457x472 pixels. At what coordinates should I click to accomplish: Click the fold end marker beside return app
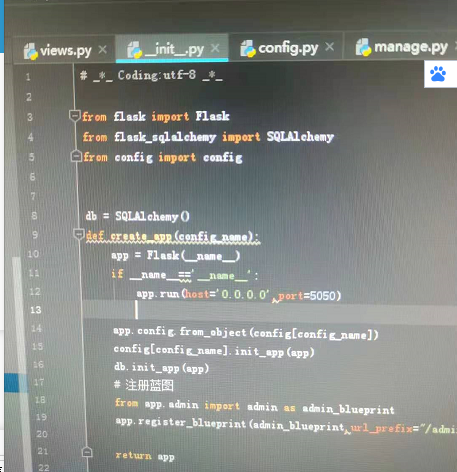tap(87, 452)
